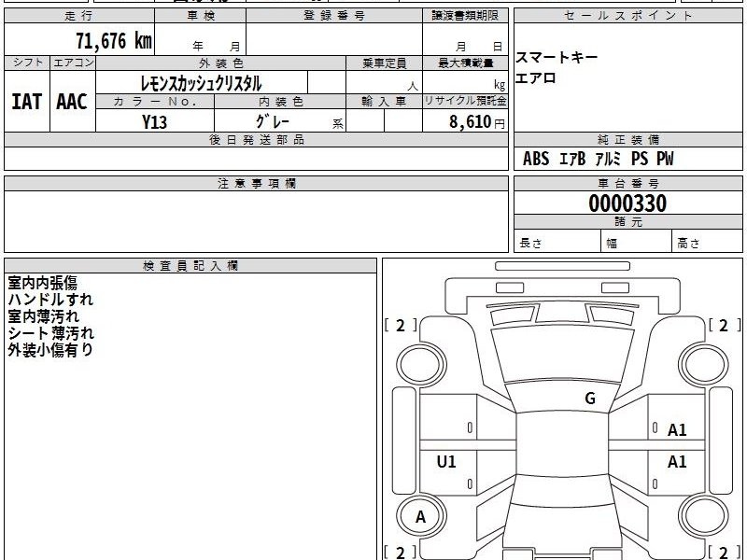This screenshot has height=560, width=747.
Task: Select the 諸元 header
Action: (x=627, y=222)
